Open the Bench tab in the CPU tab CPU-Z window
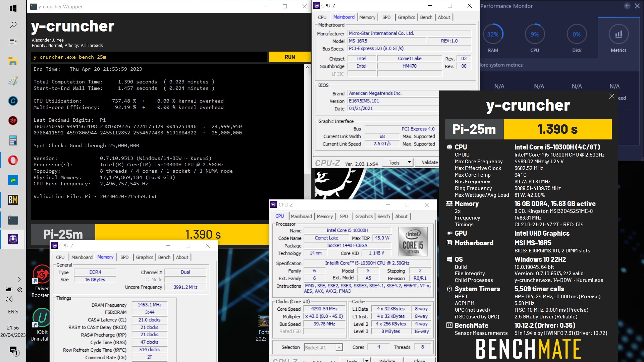 point(384,217)
